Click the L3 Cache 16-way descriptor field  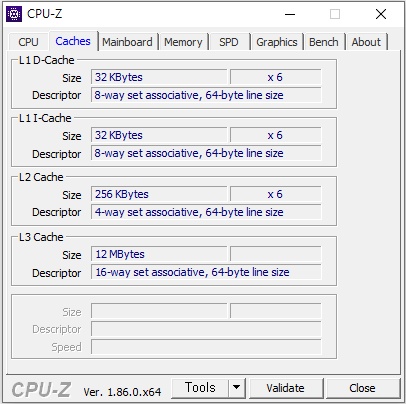206,272
